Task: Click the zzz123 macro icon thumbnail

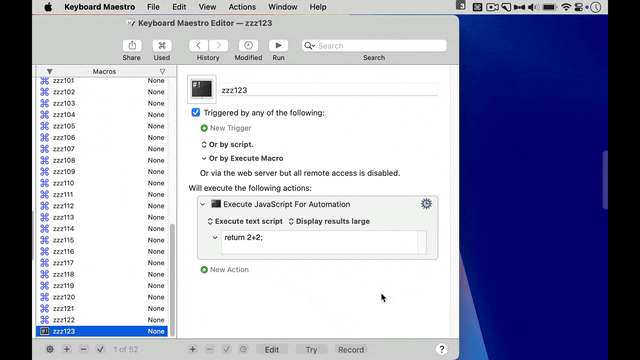Action: 202,89
